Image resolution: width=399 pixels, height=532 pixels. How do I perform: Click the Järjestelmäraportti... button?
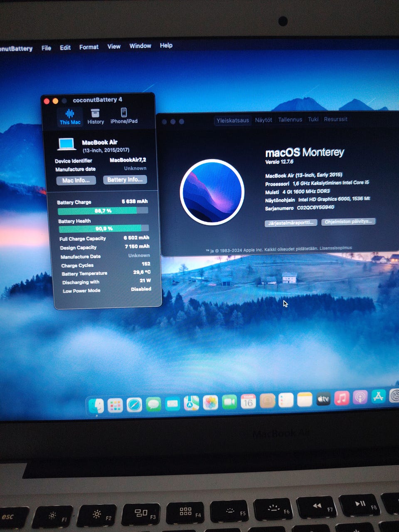[291, 223]
